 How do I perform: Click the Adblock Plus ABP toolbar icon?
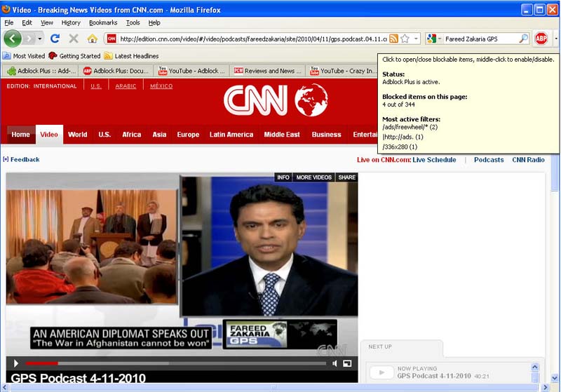[x=541, y=39]
